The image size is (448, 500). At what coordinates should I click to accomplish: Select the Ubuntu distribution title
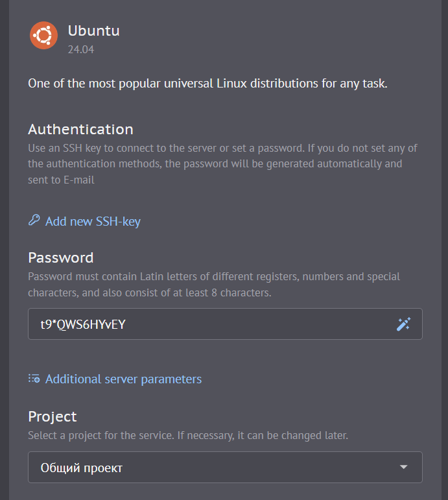coord(93,30)
